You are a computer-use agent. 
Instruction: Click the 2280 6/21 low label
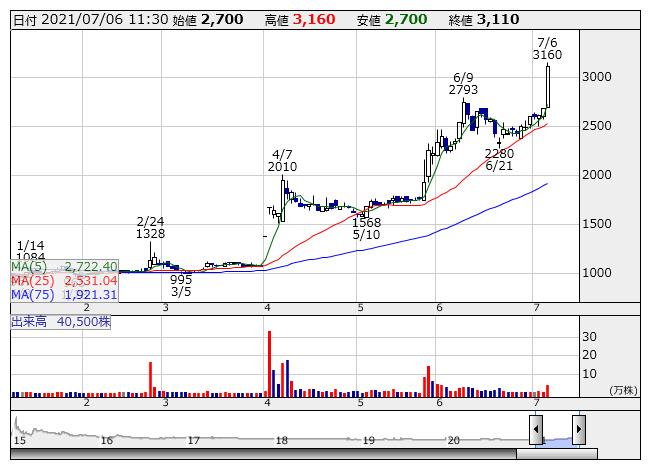(x=499, y=160)
